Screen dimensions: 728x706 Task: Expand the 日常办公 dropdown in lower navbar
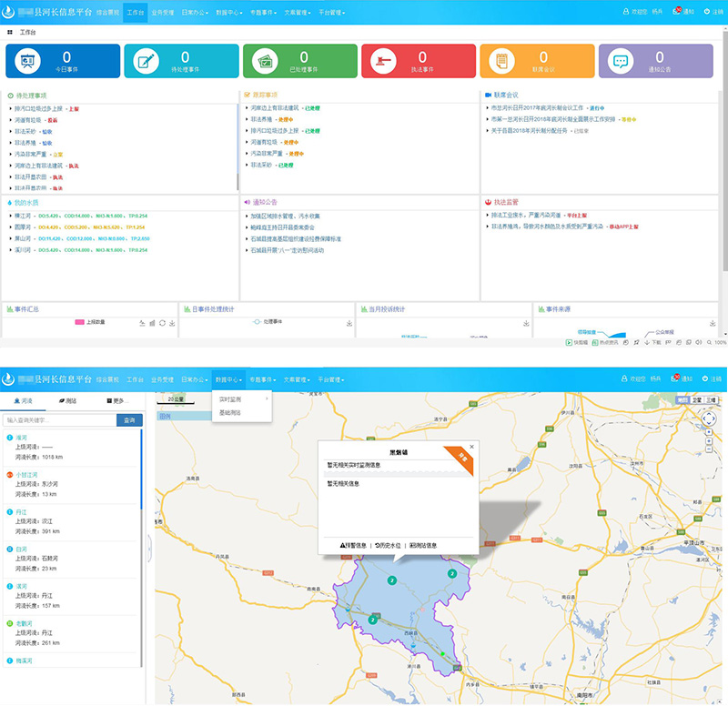192,378
